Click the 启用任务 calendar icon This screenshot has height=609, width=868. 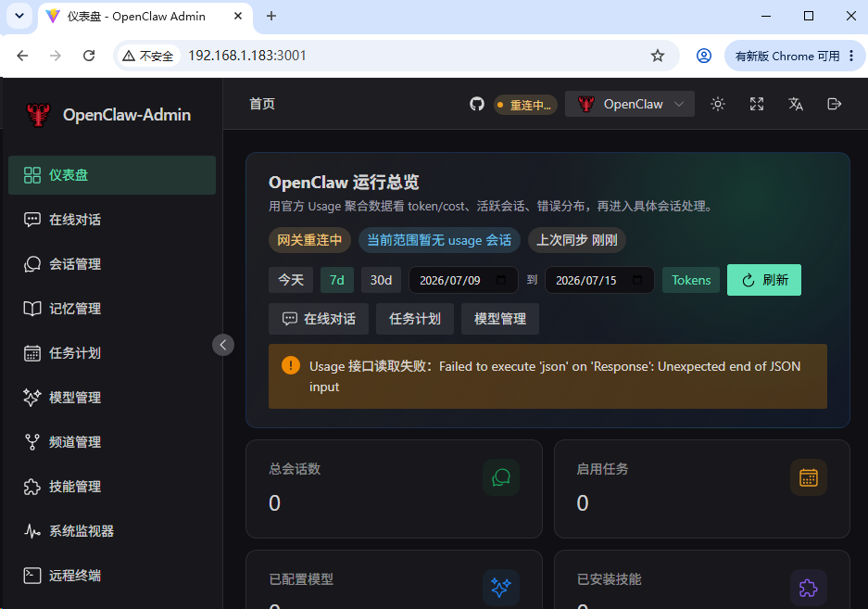coord(809,477)
